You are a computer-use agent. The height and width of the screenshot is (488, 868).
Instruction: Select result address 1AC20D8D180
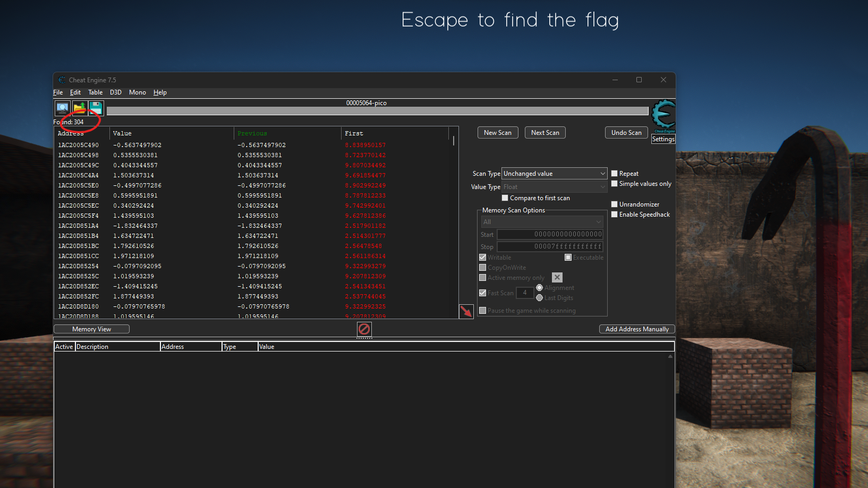(78, 306)
